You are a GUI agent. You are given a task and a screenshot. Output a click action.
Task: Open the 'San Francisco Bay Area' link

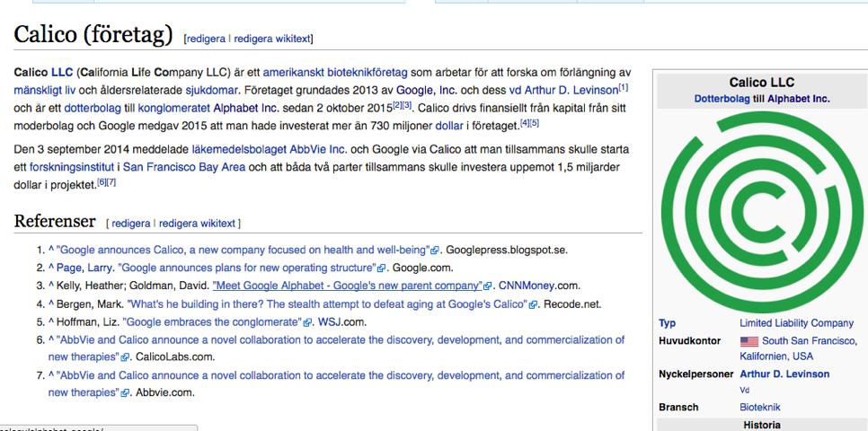pos(184,167)
